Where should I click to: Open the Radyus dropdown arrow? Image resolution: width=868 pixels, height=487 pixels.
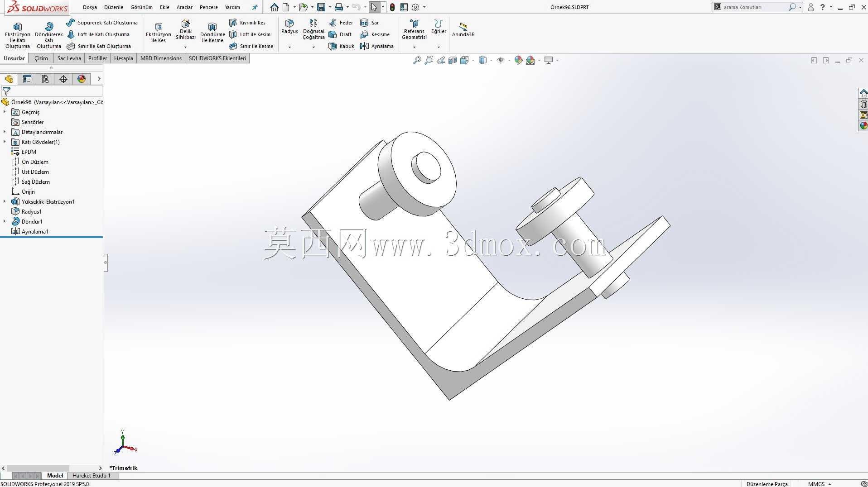click(x=289, y=47)
